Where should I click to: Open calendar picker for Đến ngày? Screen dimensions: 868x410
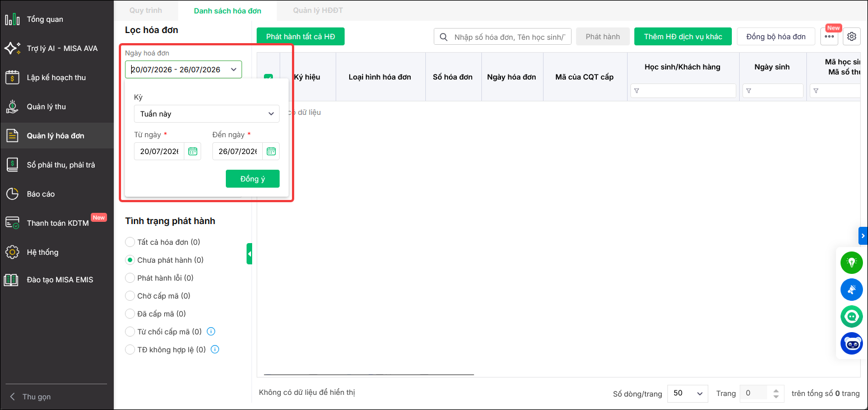coord(271,151)
